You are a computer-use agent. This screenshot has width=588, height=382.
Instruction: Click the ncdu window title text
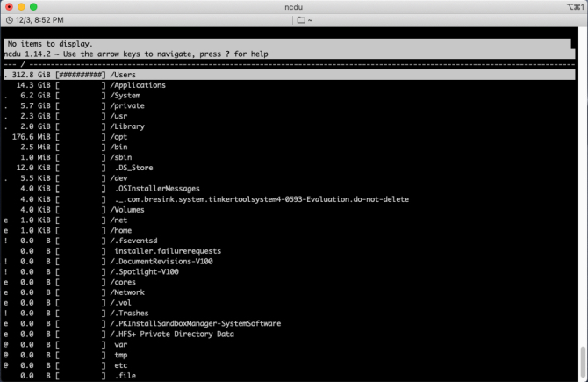click(295, 5)
